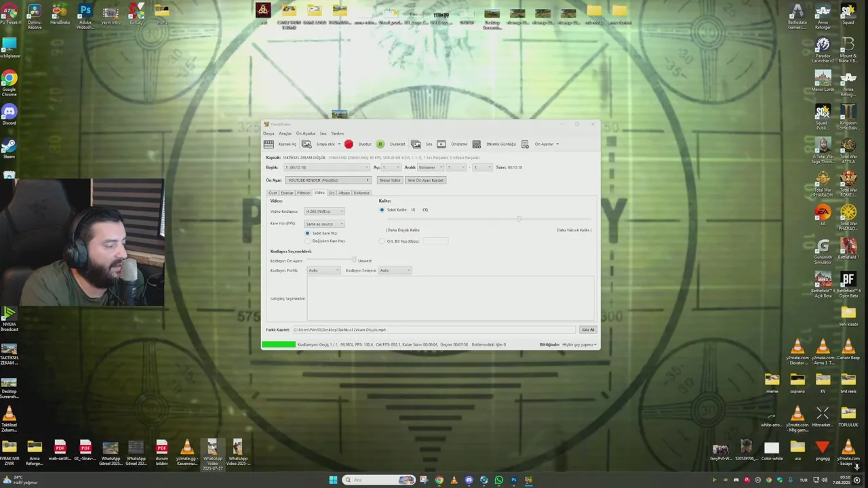Screen dimensions: 868x488
Task: Open Paradox Launcher v2 desktop icon
Action: pyautogui.click(x=823, y=49)
